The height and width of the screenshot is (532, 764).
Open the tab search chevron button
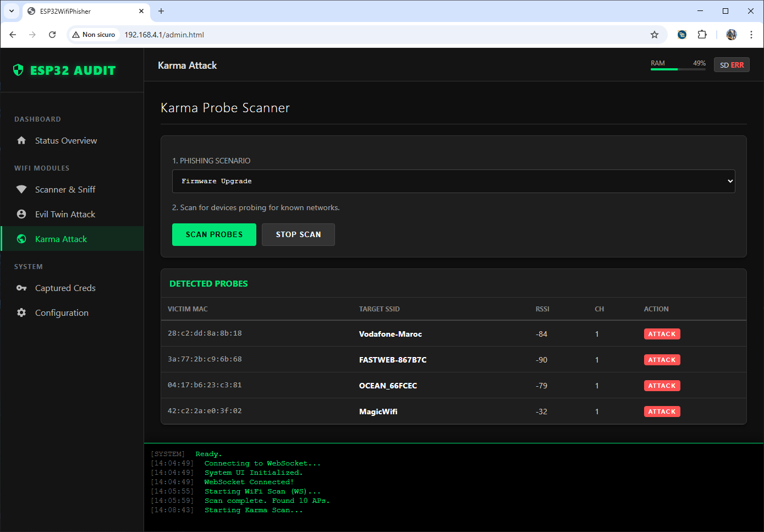12,11
